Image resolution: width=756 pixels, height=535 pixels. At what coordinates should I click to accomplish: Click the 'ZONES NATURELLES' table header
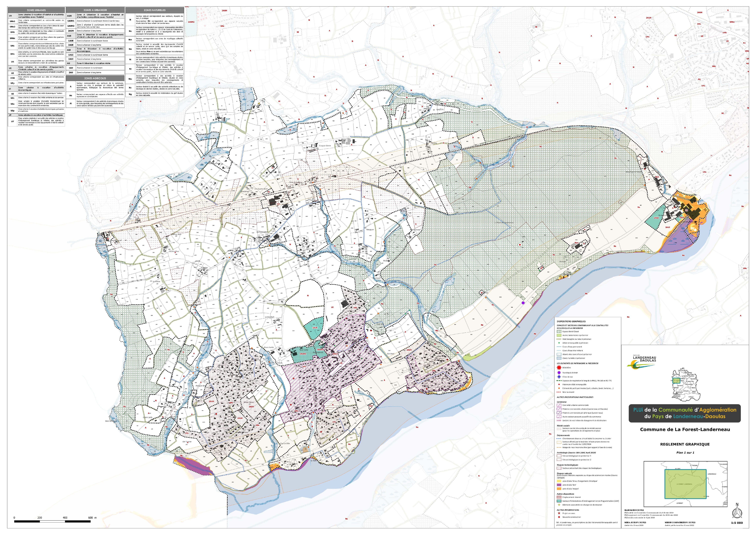coord(154,10)
